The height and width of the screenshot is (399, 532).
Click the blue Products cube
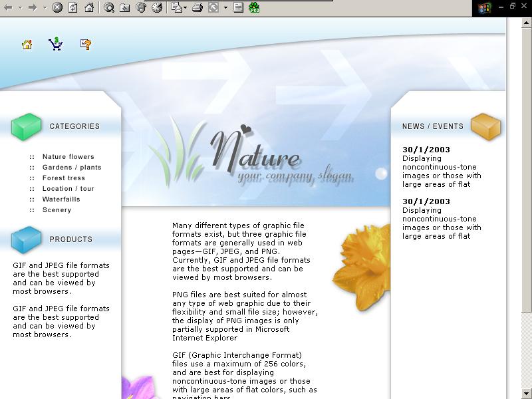point(26,240)
